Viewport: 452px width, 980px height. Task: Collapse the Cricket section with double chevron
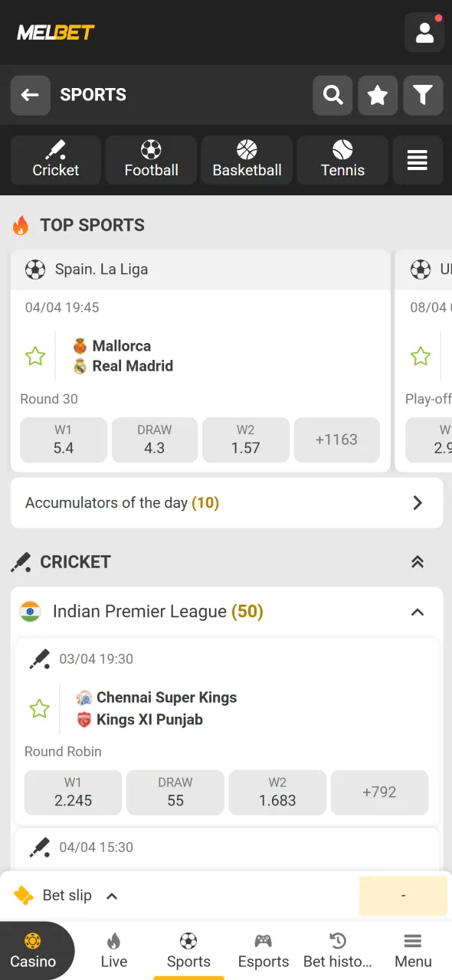click(418, 561)
